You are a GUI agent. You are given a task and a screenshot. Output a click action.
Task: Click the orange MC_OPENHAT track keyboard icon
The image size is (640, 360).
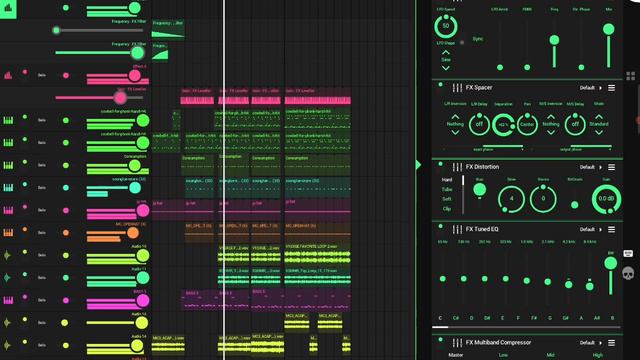[8, 233]
